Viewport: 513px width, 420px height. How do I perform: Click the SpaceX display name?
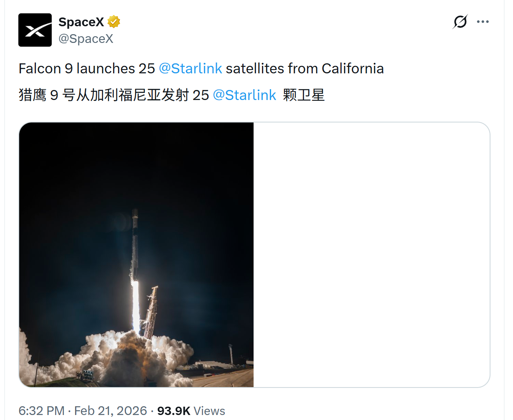[81, 22]
